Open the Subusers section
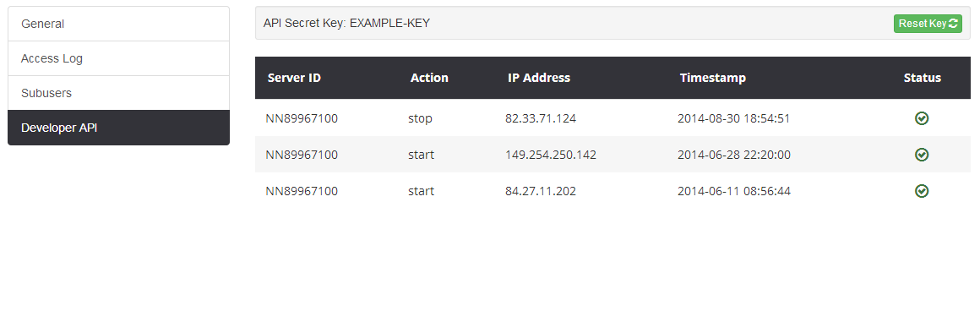 [x=119, y=93]
